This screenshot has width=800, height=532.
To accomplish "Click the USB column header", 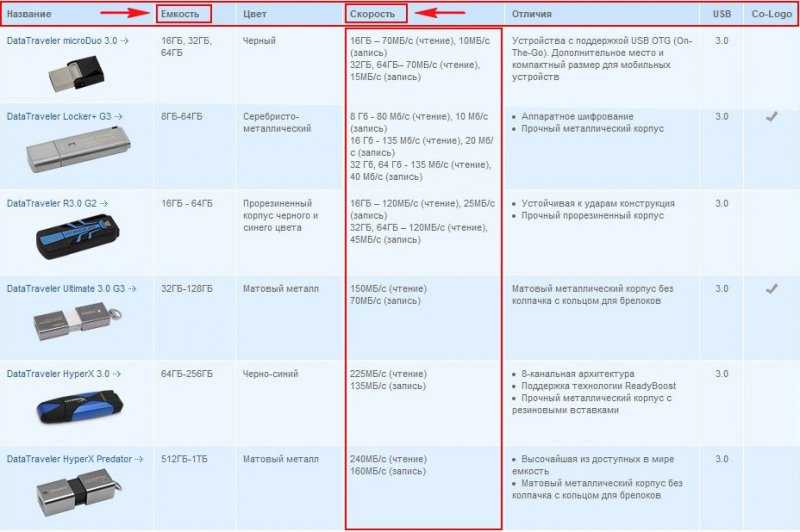I will (721, 14).
